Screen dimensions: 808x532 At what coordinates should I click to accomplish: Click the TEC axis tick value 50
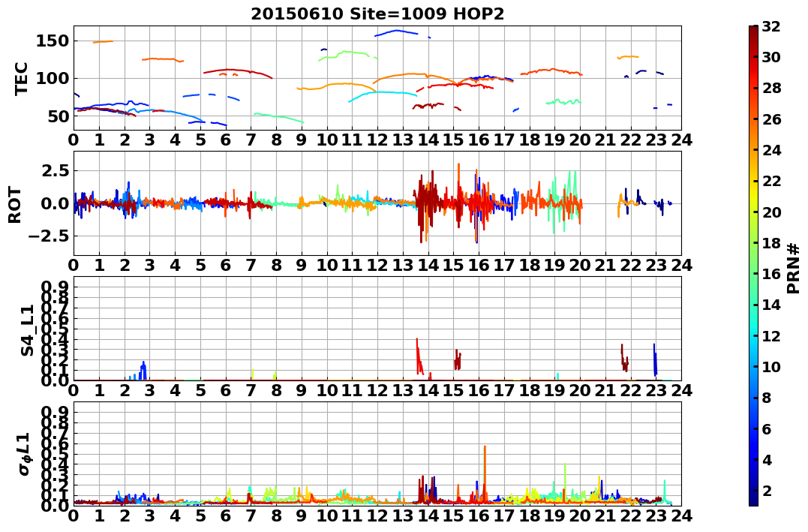tap(59, 116)
